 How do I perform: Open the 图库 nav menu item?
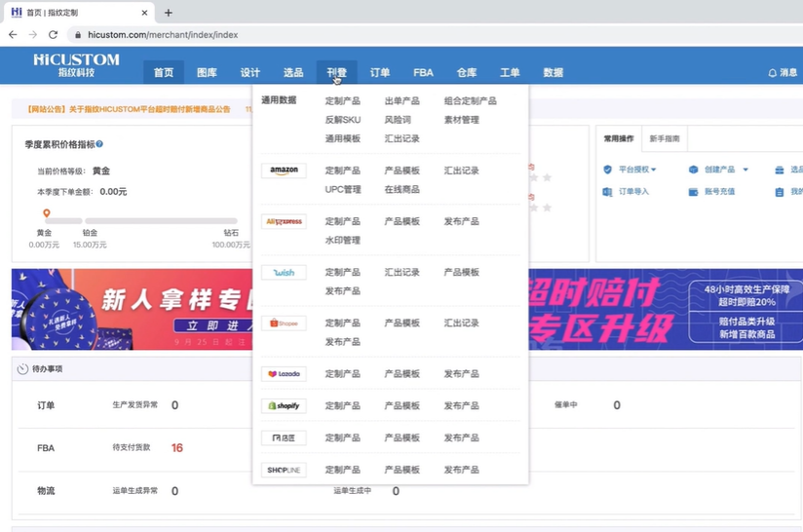click(207, 73)
